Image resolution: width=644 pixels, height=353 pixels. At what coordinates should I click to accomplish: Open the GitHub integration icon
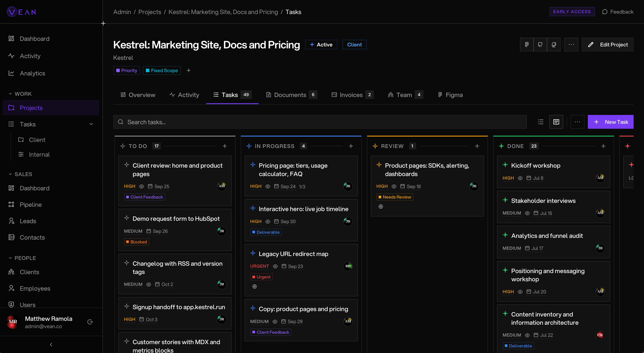(540, 45)
